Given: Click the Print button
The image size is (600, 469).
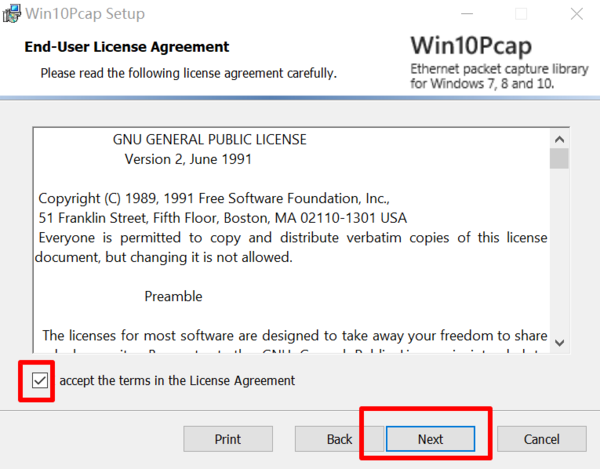Looking at the screenshot, I should pos(228,439).
